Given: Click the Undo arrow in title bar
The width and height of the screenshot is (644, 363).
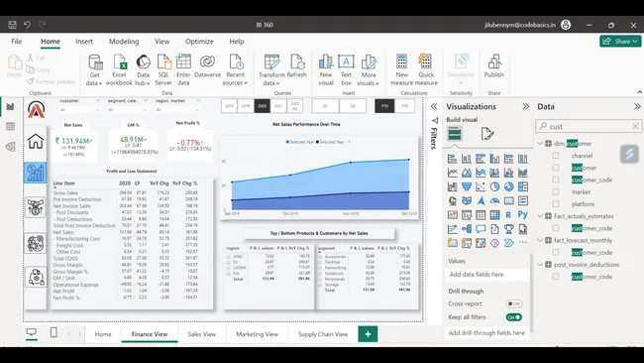Looking at the screenshot, I should [27, 25].
